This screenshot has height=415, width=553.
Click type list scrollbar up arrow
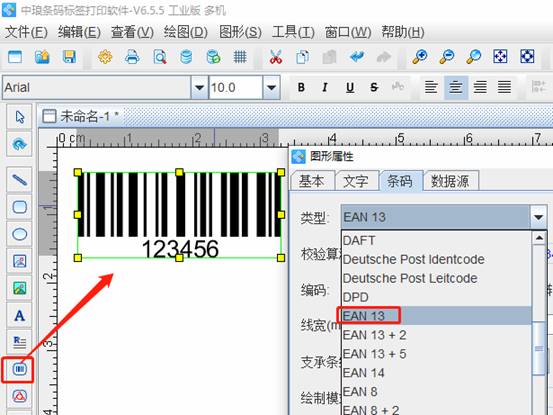click(x=539, y=238)
